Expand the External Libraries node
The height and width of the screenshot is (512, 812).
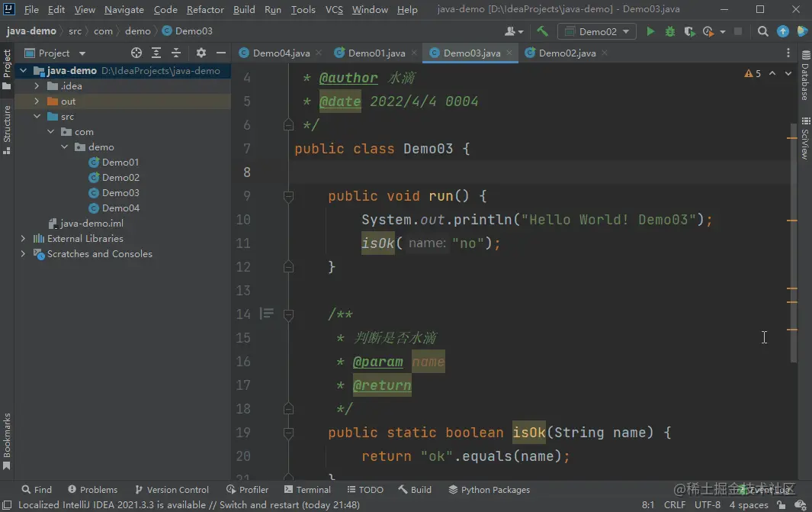pyautogui.click(x=24, y=239)
